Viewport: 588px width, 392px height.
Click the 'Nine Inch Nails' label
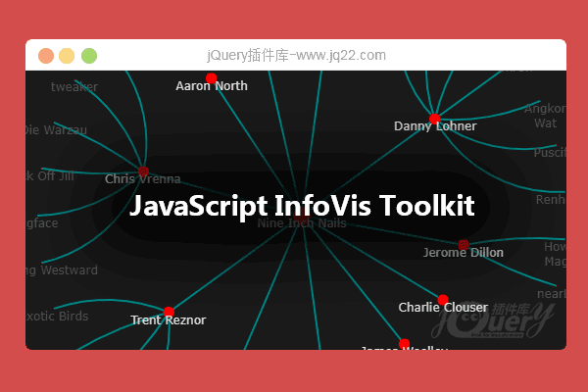[302, 223]
